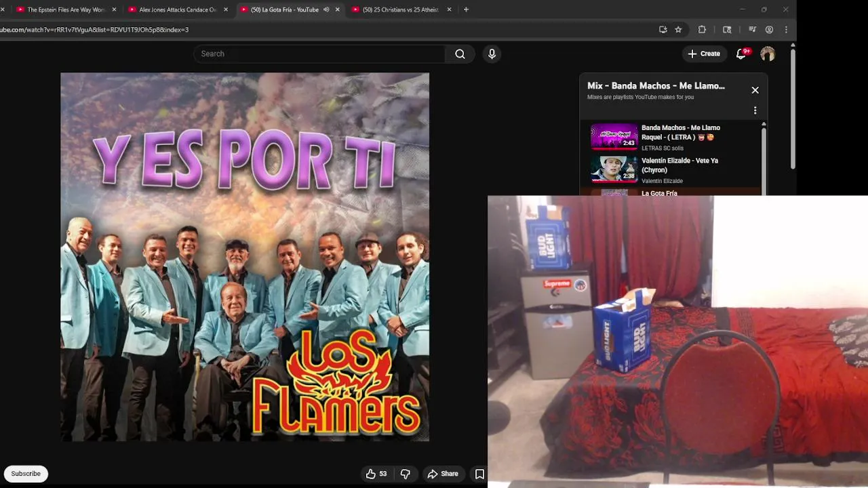This screenshot has width=868, height=488.
Task: Click the browser address bar URL
Action: (x=94, y=29)
